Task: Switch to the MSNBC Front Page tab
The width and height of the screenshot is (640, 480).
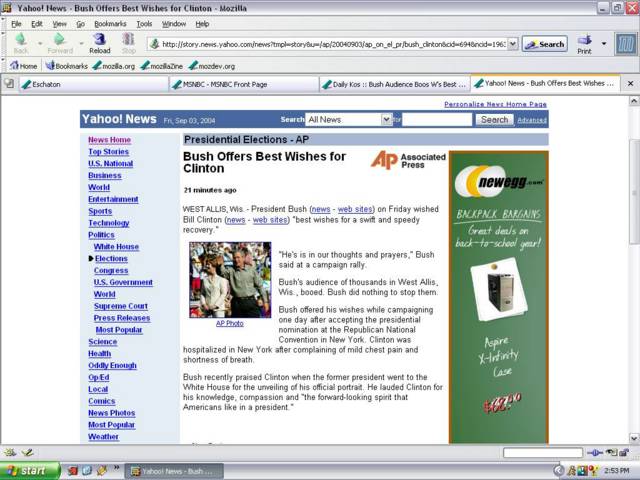Action: pyautogui.click(x=244, y=84)
